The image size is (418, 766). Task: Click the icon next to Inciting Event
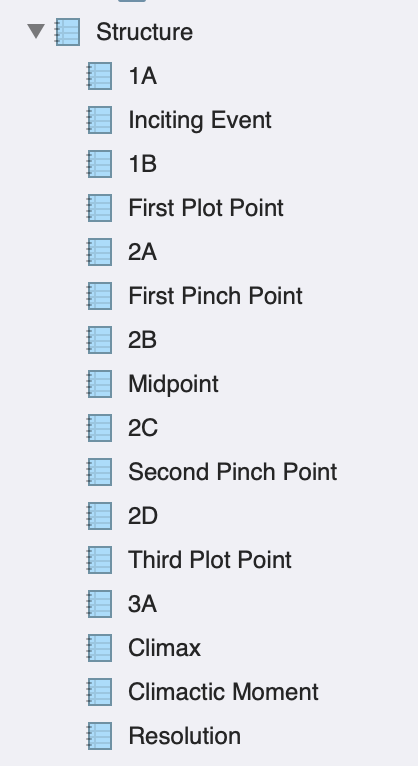(x=100, y=120)
